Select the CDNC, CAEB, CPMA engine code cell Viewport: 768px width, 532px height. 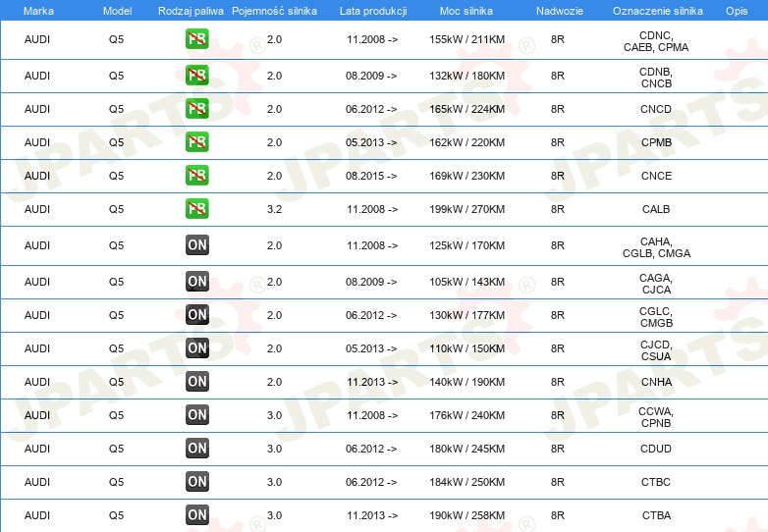(x=656, y=41)
